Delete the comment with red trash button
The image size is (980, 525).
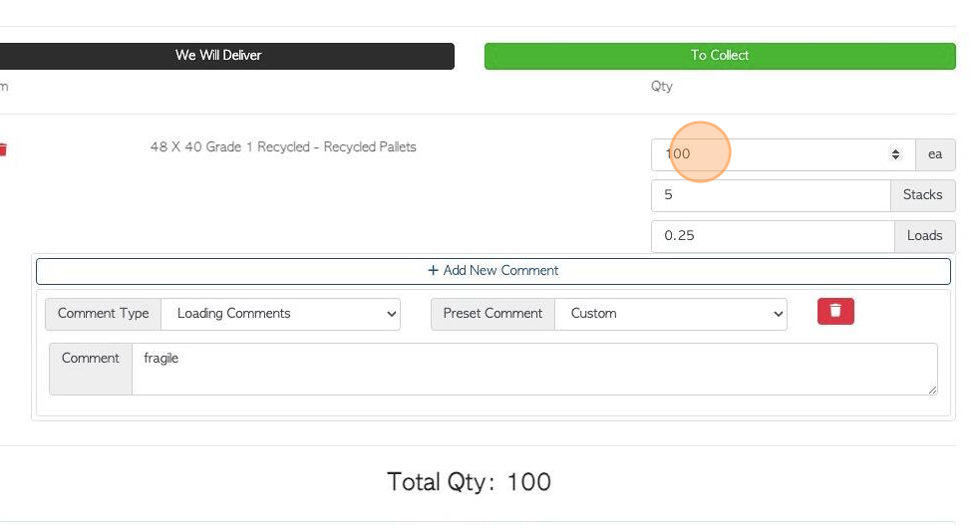(x=835, y=311)
